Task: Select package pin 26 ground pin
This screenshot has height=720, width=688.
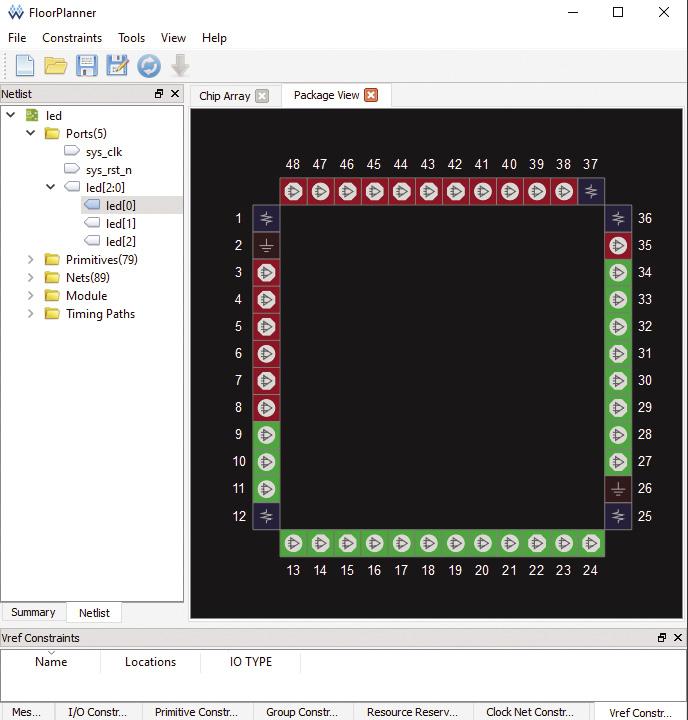Action: click(x=618, y=489)
